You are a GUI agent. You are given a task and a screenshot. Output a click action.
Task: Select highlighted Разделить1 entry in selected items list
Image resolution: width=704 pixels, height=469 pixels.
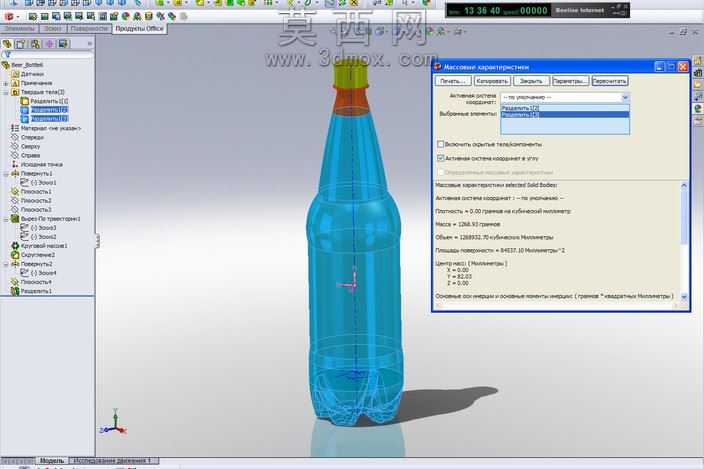pyautogui.click(x=565, y=114)
